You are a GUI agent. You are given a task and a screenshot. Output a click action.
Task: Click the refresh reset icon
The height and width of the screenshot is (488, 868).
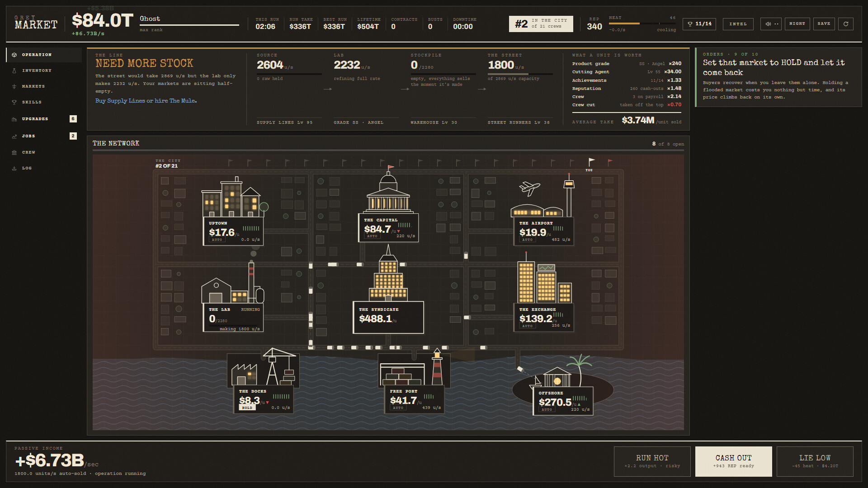coord(846,24)
